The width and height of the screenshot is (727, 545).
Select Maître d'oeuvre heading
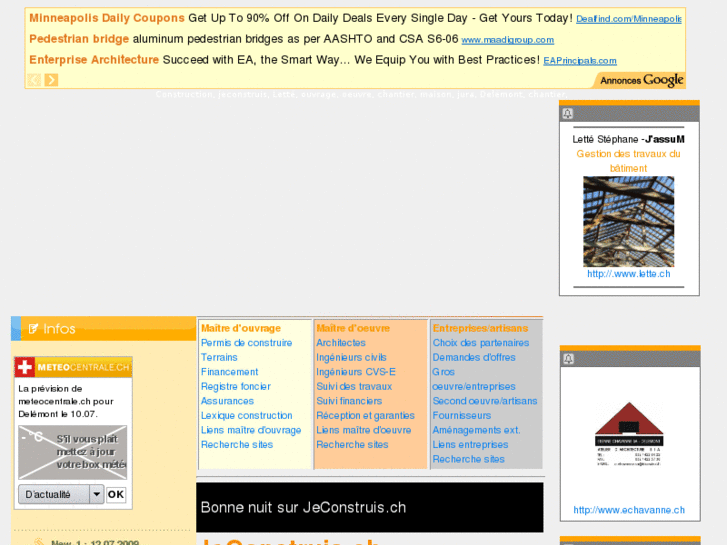click(353, 328)
